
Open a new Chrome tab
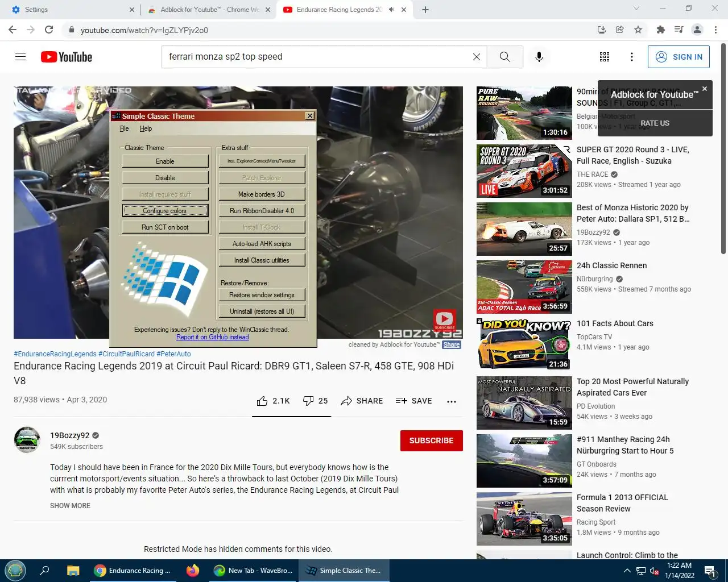click(x=425, y=10)
